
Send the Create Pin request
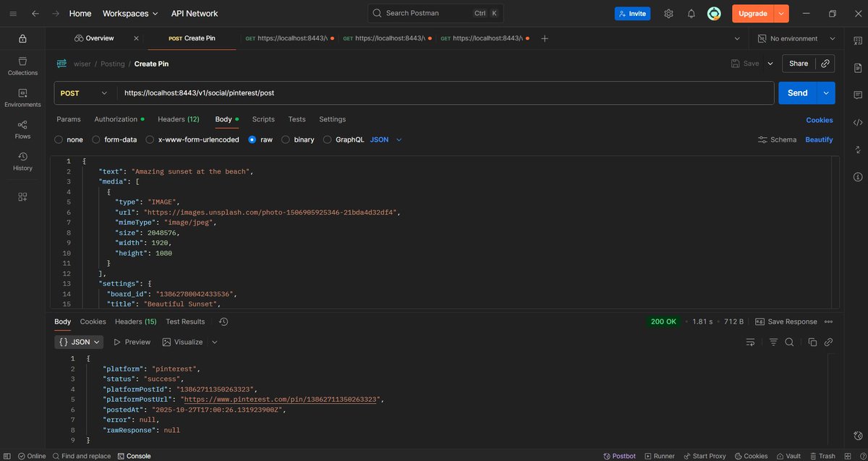[796, 92]
